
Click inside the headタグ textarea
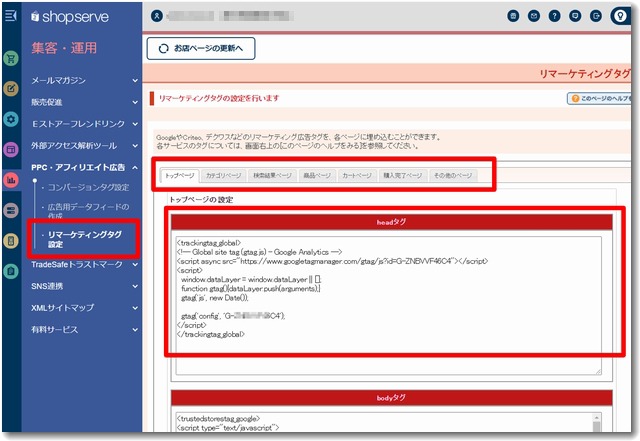coord(388,305)
